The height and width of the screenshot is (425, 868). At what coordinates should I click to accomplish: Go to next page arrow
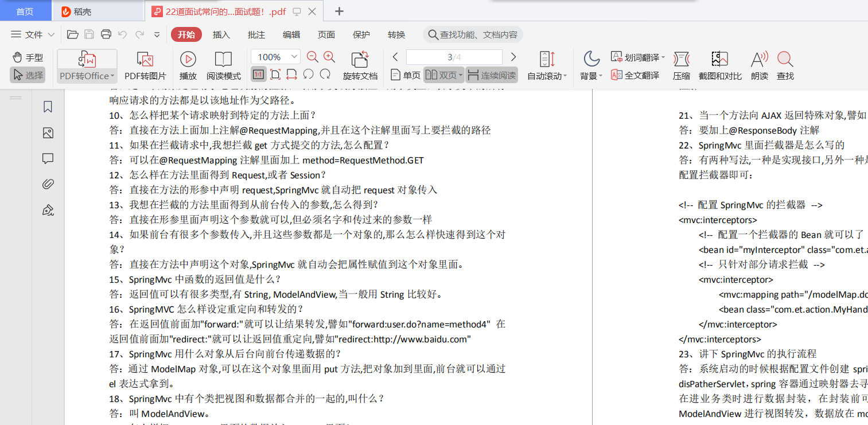tap(513, 57)
